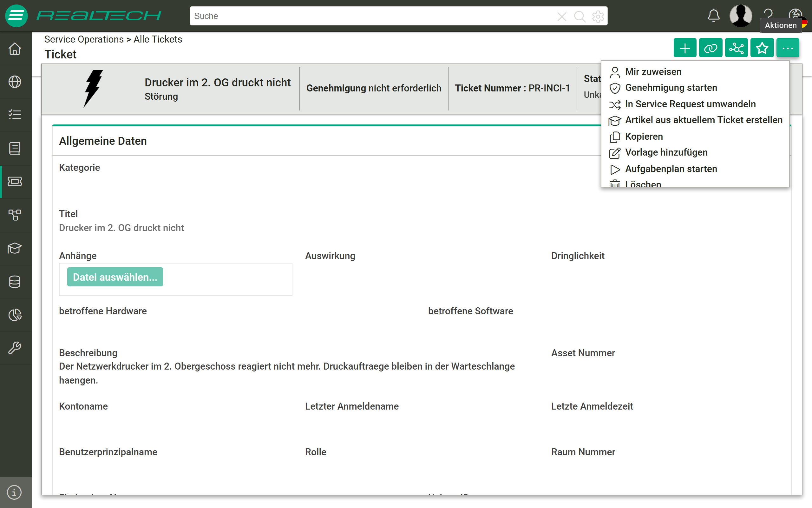Click the lightning bolt incident icon

pyautogui.click(x=93, y=88)
